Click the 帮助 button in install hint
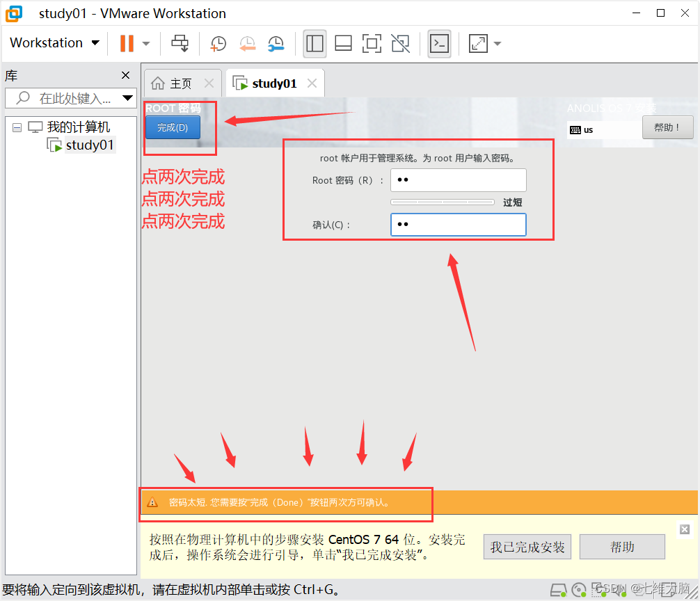700x601 pixels. [x=622, y=547]
